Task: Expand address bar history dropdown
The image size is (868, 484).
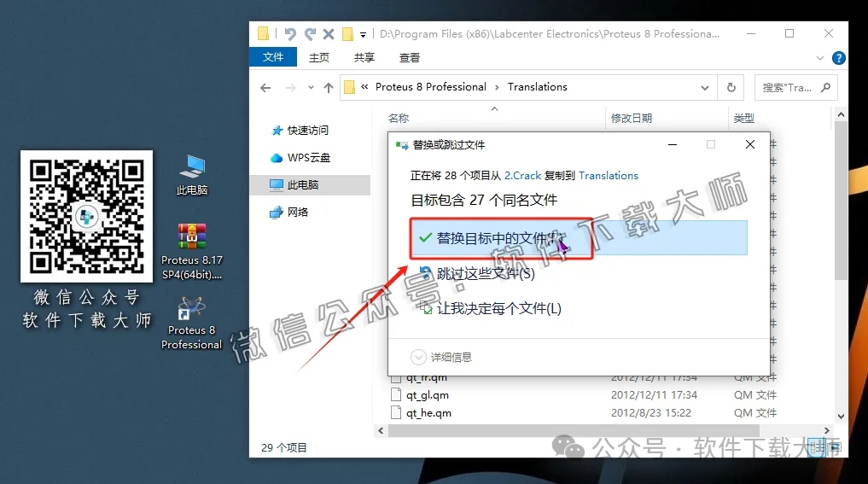Action: click(705, 88)
